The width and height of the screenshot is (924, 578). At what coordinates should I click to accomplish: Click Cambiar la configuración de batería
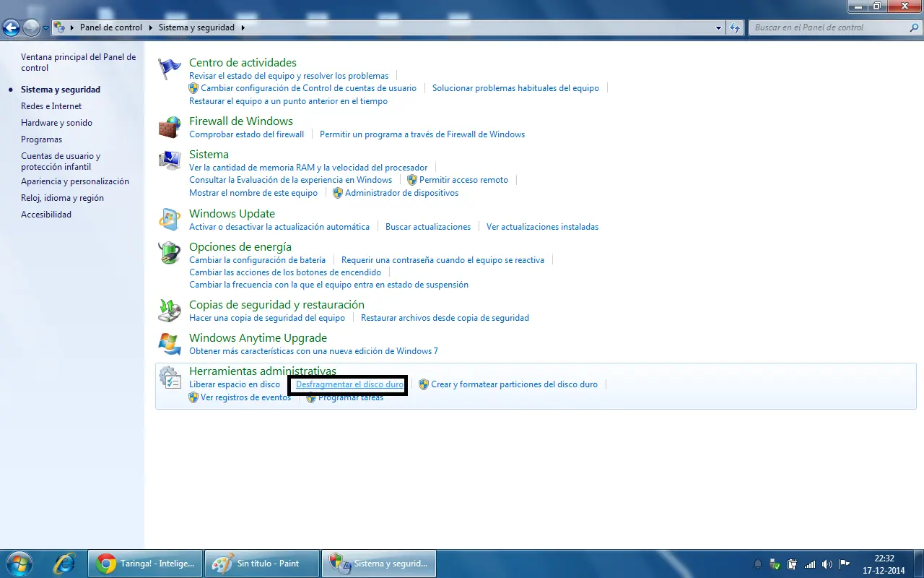pos(257,260)
